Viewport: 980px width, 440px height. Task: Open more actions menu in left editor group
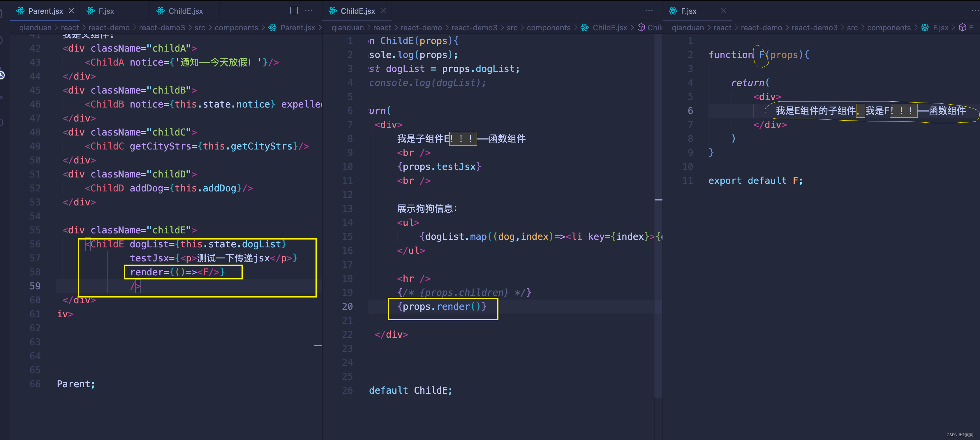tap(309, 11)
